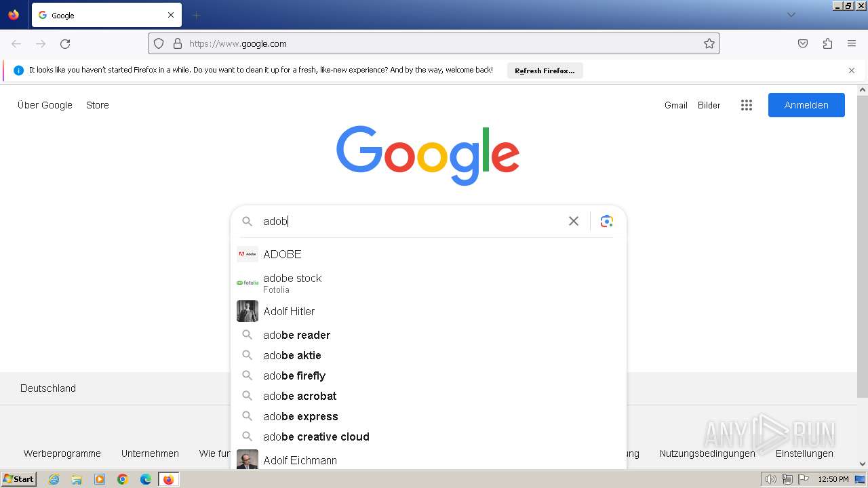Click the Google logo
This screenshot has width=868, height=488.
(428, 155)
